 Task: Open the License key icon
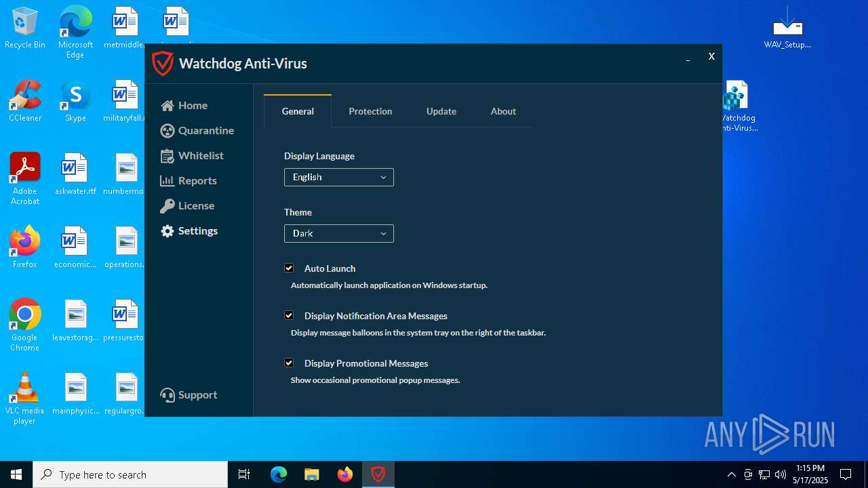[x=167, y=206]
